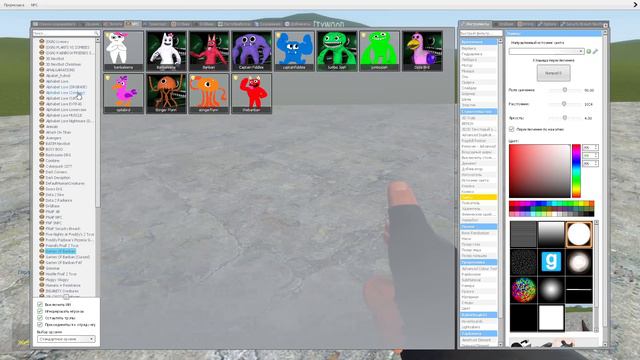Viewport: 640px width, 360px height.
Task: Set the 'Яркость' slider
Action: click(565, 118)
